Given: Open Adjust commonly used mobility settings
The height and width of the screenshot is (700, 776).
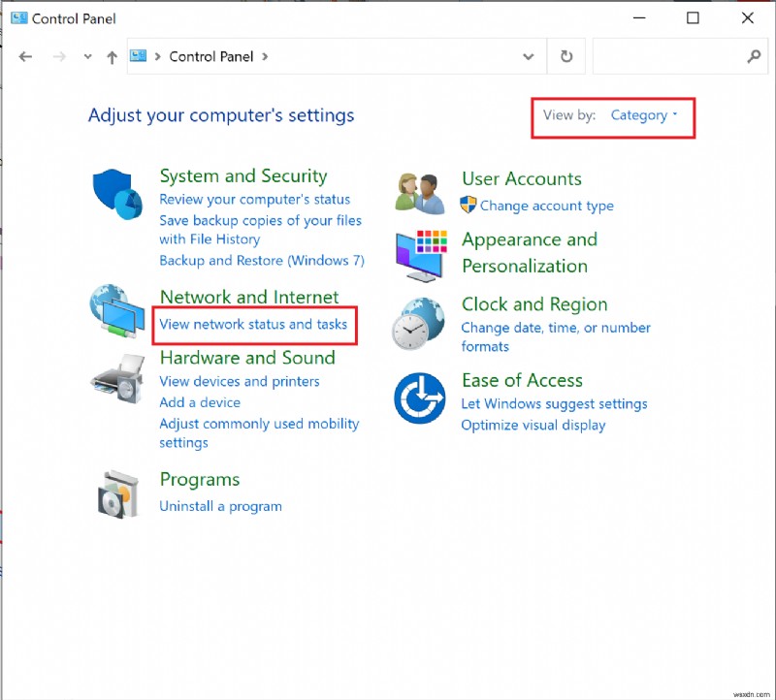Looking at the screenshot, I should (259, 432).
